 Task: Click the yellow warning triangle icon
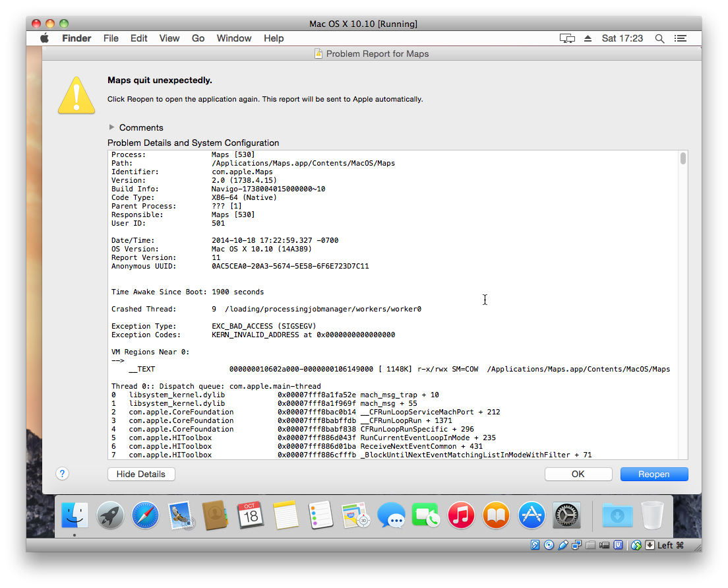point(76,95)
